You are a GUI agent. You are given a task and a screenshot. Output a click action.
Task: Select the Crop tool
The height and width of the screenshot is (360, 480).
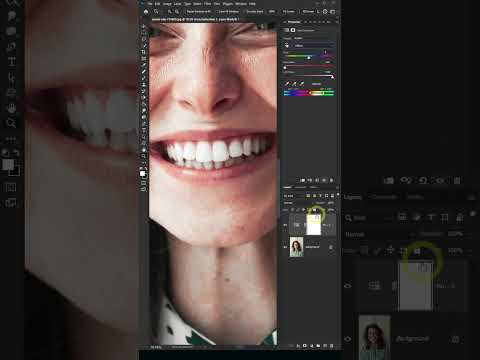point(144,52)
